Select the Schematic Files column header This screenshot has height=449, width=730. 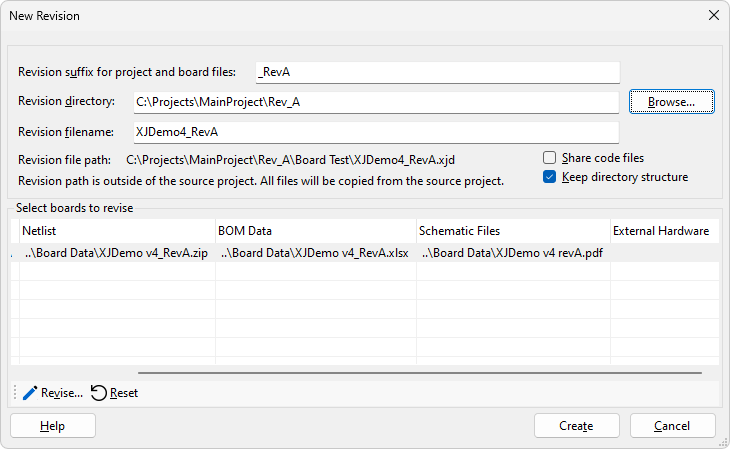pos(512,231)
